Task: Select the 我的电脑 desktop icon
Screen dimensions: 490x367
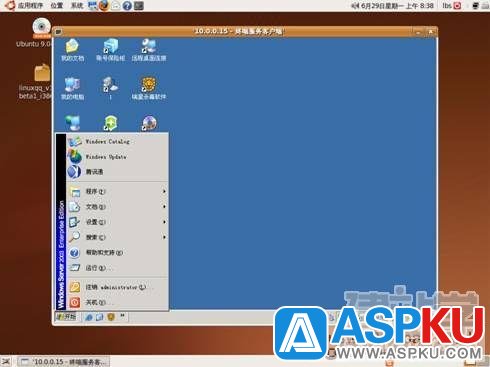Action: [72, 89]
